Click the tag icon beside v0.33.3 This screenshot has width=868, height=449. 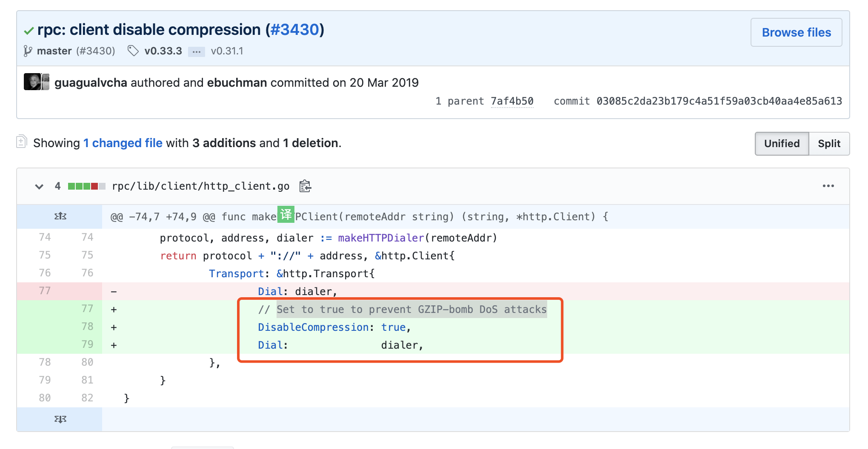pyautogui.click(x=133, y=51)
